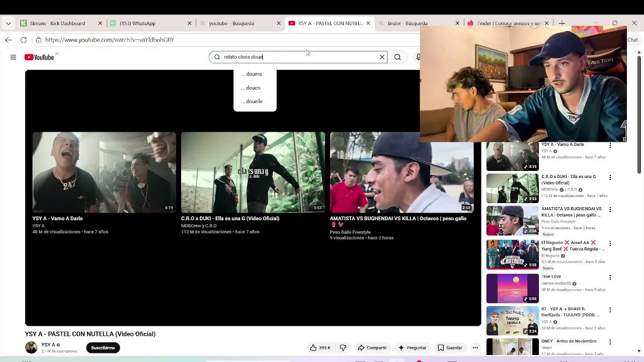The image size is (644, 362).
Task: Click the search text field
Action: click(298, 57)
